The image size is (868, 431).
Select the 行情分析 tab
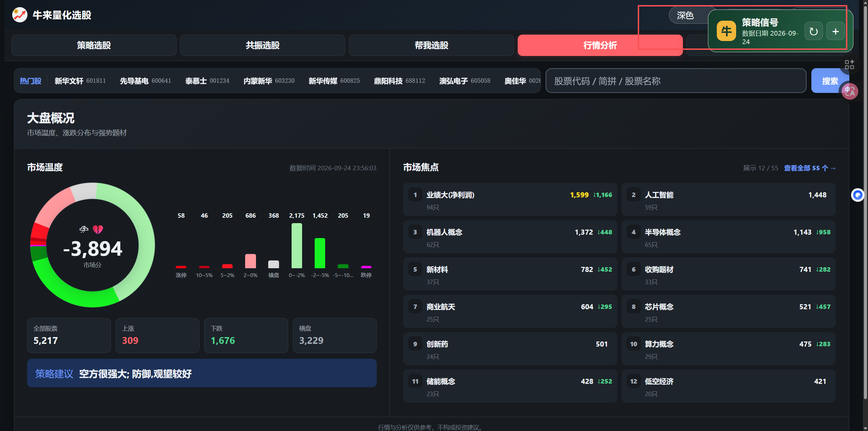[600, 45]
